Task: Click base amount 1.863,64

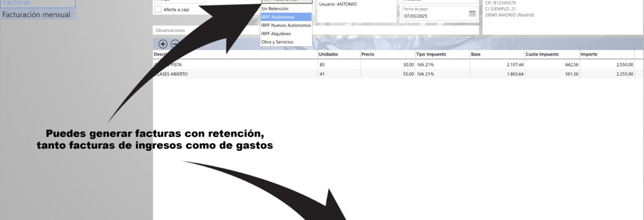Action: coord(498,74)
